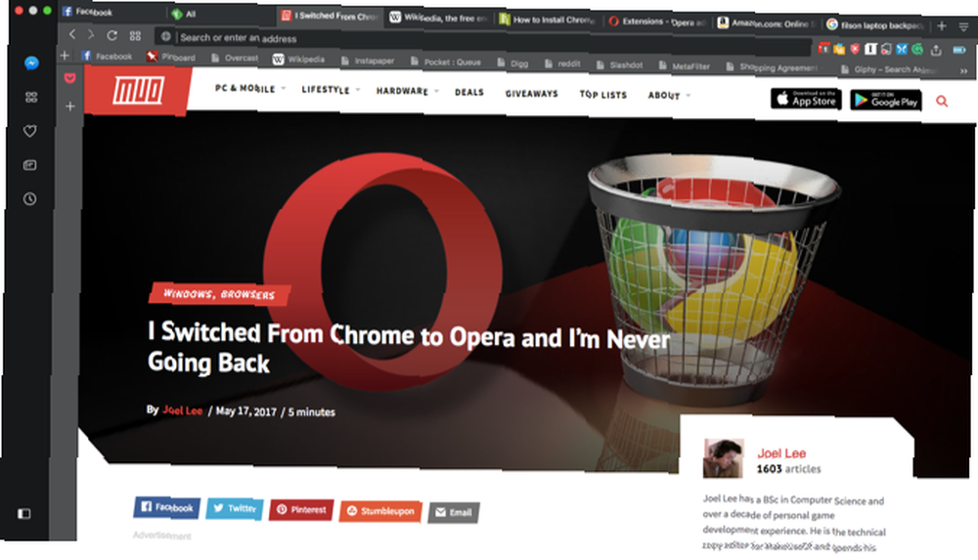The width and height of the screenshot is (978, 560).
Task: Open a new tab with plus button
Action: [941, 25]
